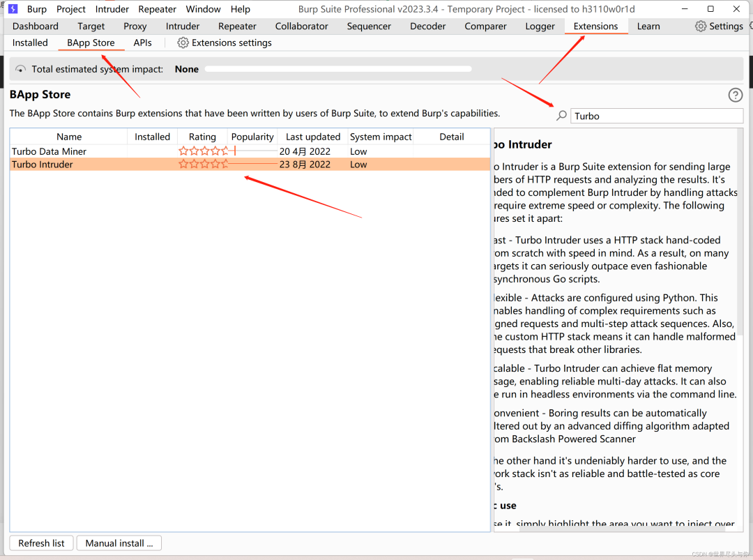Click the detail panel vertical scrollbar
753x560 pixels.
pos(740,233)
